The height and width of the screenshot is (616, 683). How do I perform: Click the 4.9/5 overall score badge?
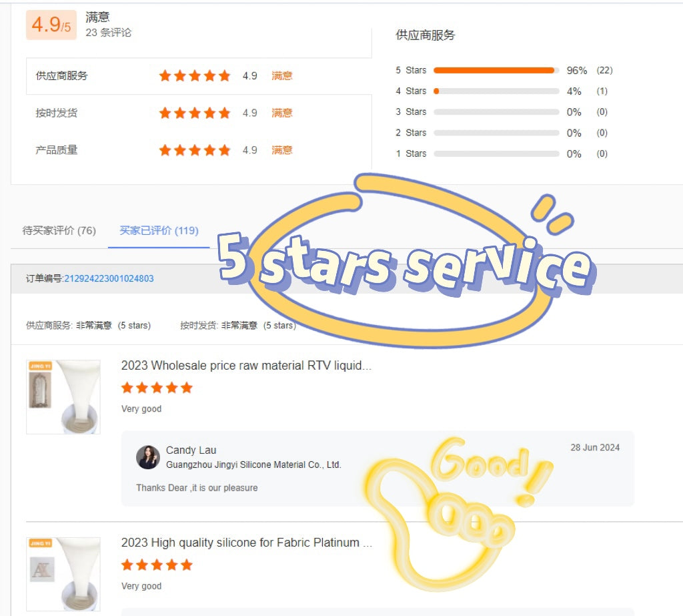click(x=51, y=25)
